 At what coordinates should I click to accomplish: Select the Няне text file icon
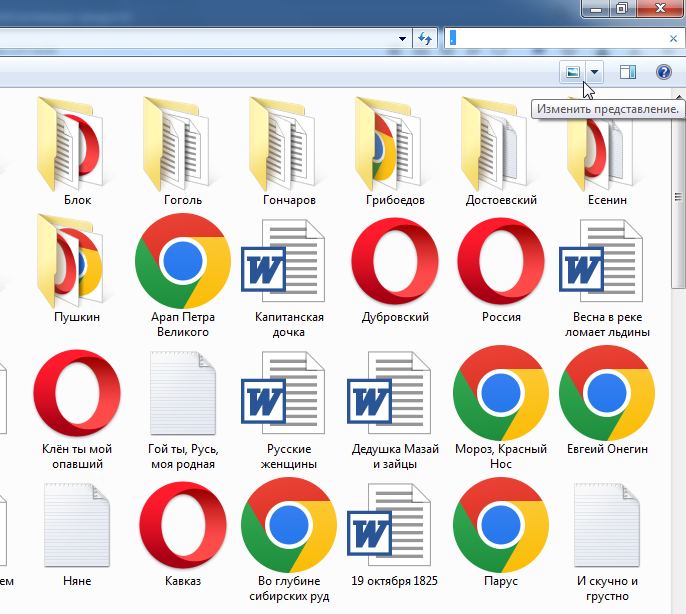(77, 525)
